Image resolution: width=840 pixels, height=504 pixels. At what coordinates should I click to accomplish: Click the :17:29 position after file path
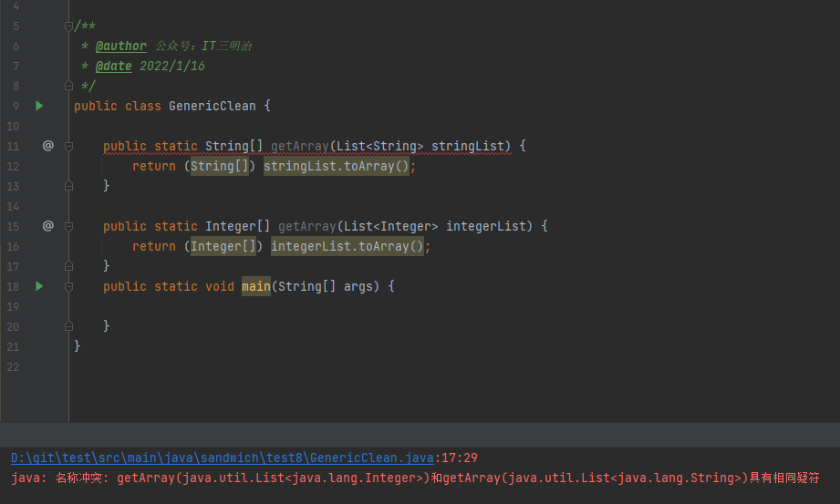pyautogui.click(x=456, y=458)
